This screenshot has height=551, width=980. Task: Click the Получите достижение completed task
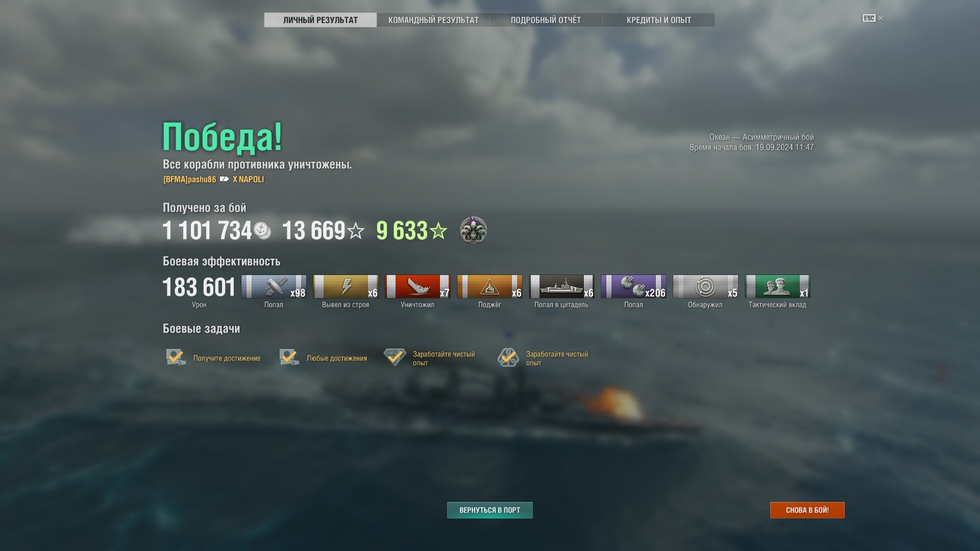click(x=213, y=358)
